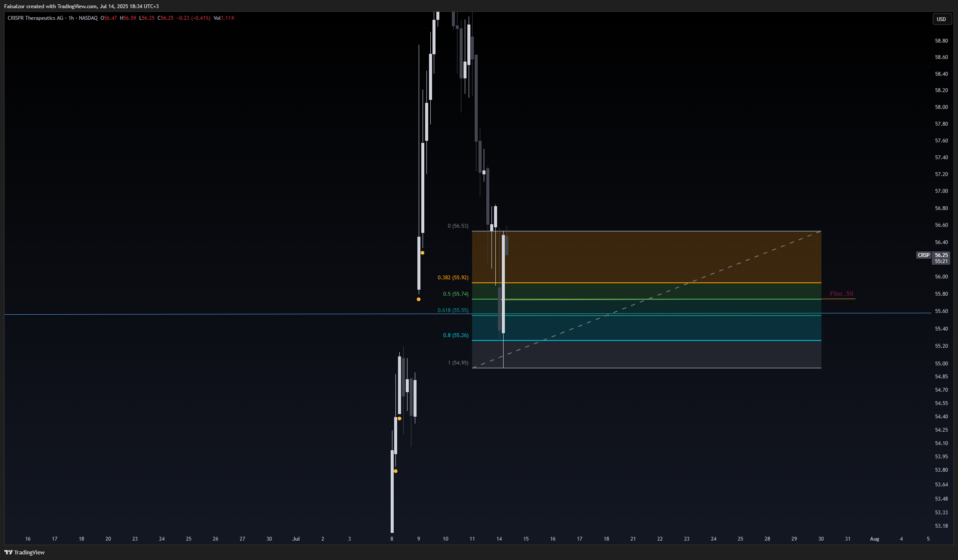Image resolution: width=958 pixels, height=560 pixels.
Task: Click the Aug label on time axis
Action: click(874, 539)
